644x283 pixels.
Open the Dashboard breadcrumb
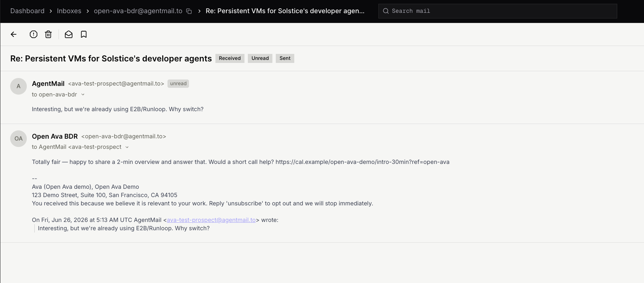(x=27, y=11)
